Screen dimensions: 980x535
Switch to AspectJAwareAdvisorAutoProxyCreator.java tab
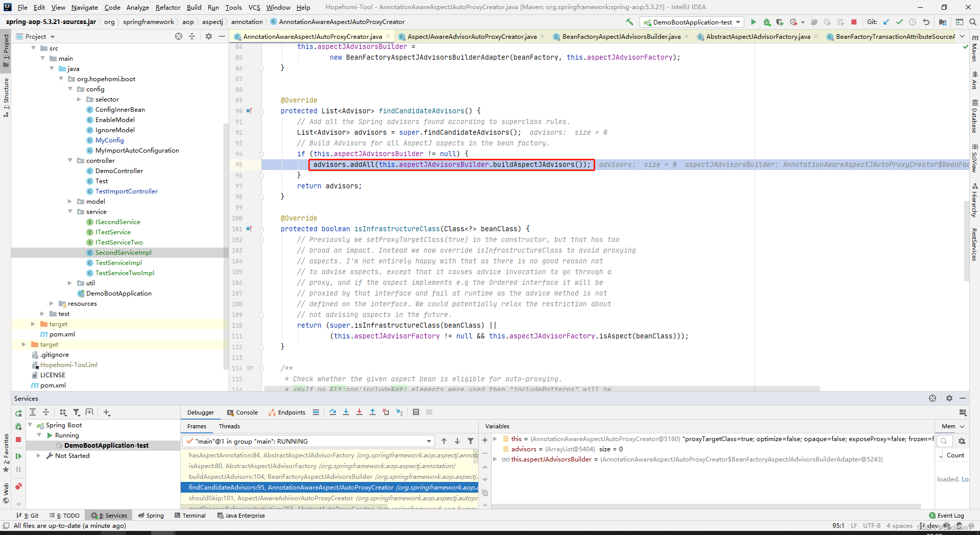tap(472, 36)
